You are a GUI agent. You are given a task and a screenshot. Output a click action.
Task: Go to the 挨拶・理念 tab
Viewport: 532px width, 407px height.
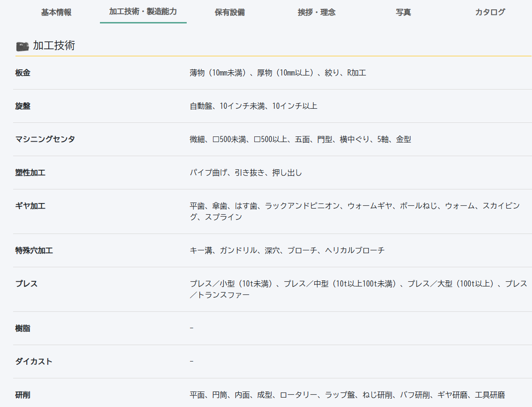[317, 12]
